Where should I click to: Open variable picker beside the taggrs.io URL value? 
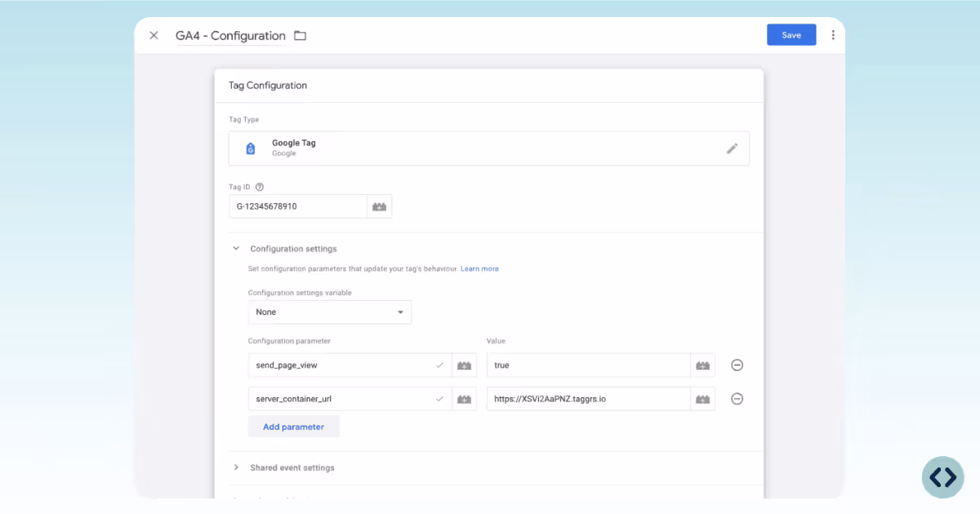(x=703, y=399)
